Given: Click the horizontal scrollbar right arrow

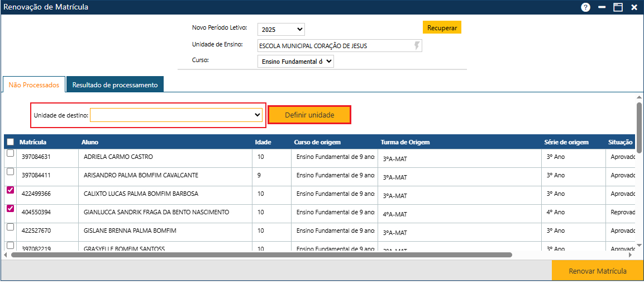Looking at the screenshot, I should (631, 255).
